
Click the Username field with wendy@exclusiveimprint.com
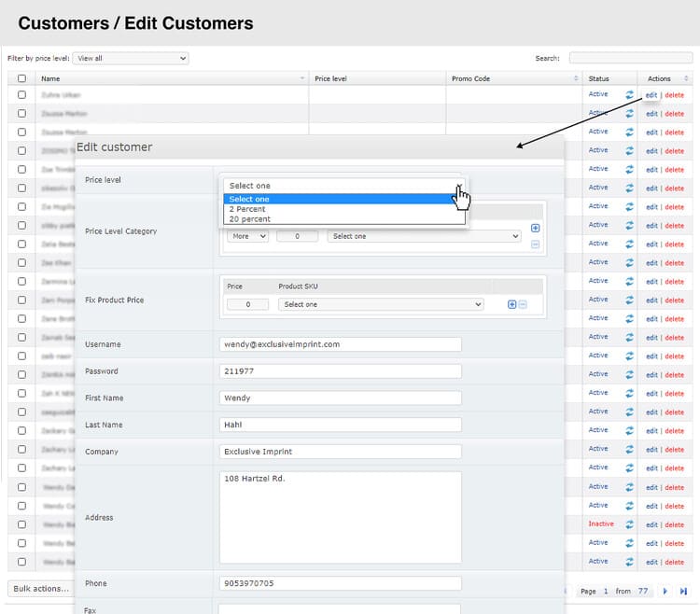pos(340,344)
